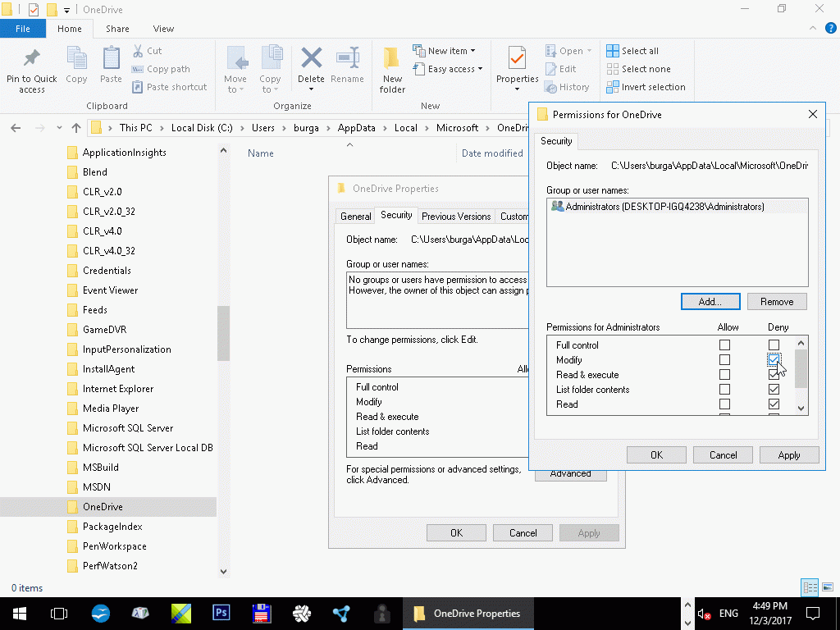This screenshot has height=630, width=840.
Task: Click Cancel in OneDrive Properties window
Action: (523, 533)
